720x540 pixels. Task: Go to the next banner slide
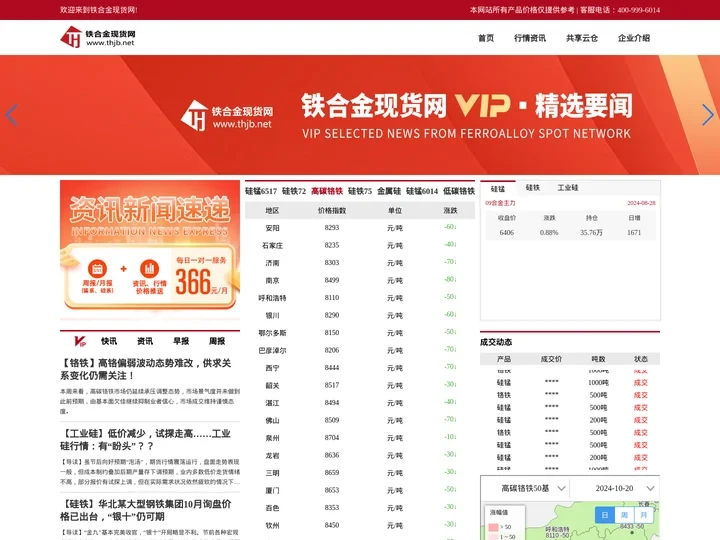tap(708, 115)
